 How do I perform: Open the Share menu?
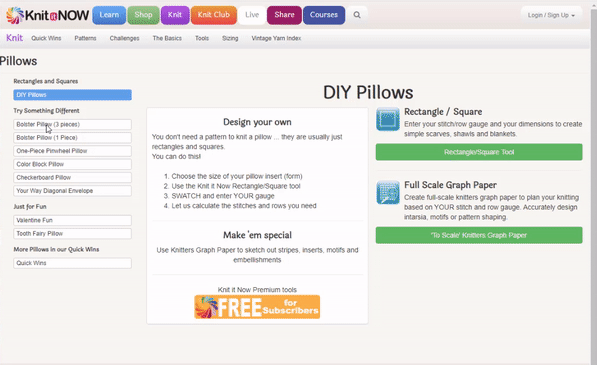pos(284,15)
